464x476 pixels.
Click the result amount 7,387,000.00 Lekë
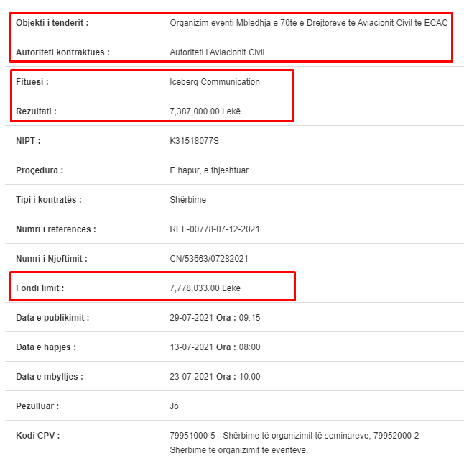coord(205,111)
